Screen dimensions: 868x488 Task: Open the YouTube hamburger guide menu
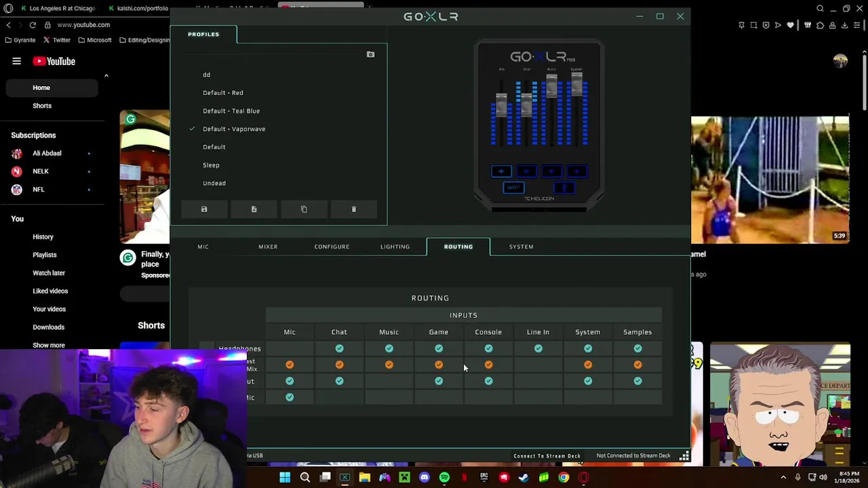tap(16, 61)
